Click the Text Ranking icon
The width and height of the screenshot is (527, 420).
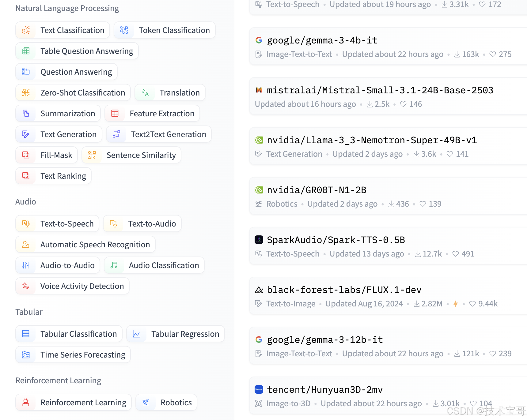(x=26, y=176)
